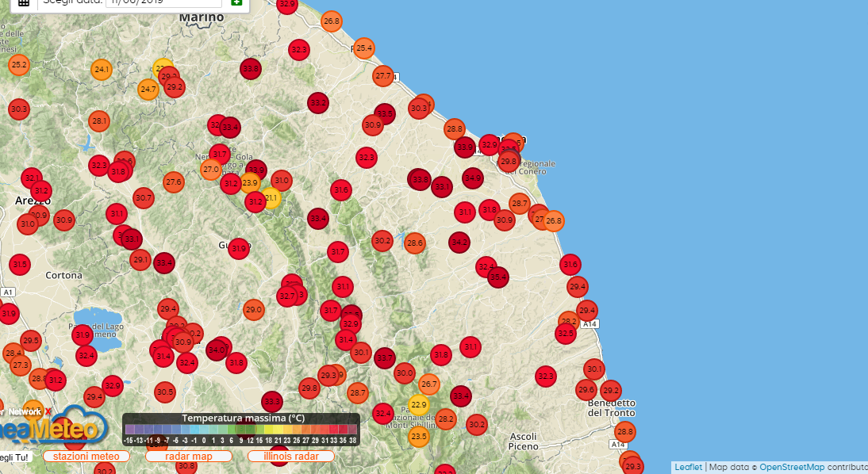
Task: Select the 35.4 degree station marker
Action: (x=497, y=277)
